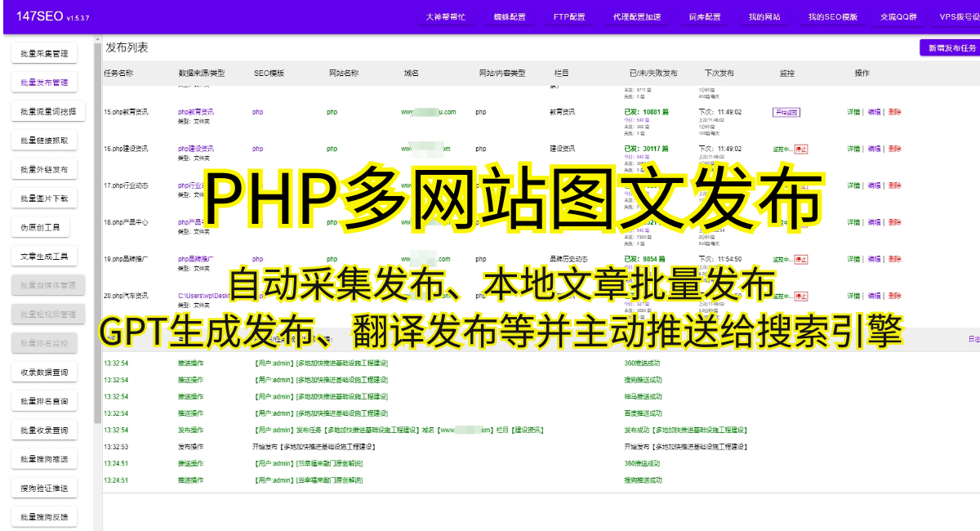View 详情 for task 15.php教育资讯
Screen dimensions: 980x531
853,112
